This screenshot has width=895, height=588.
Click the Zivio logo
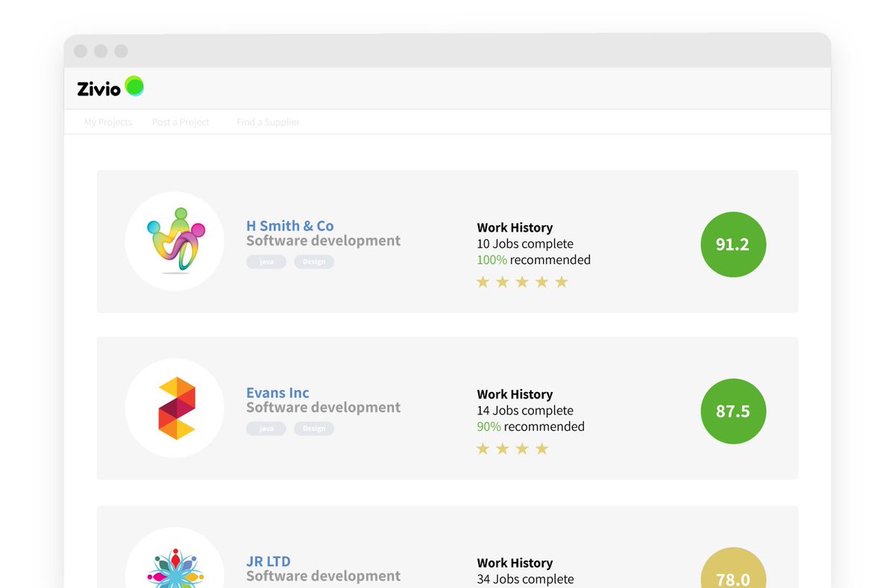(x=110, y=88)
